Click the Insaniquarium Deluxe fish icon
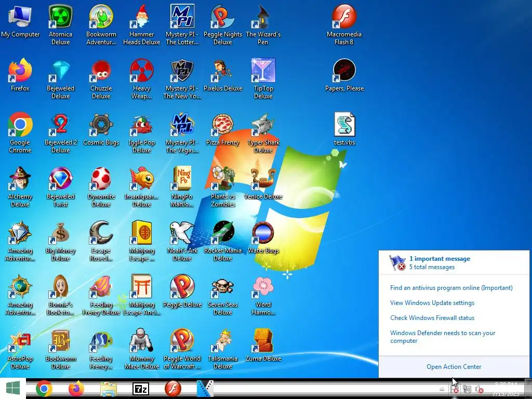This screenshot has height=399, width=532. coord(142,178)
